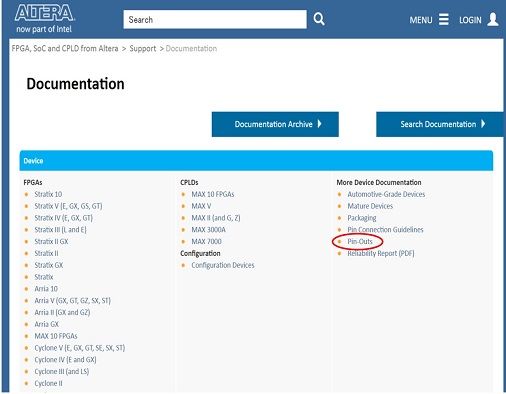Image resolution: width=506 pixels, height=394 pixels.
Task: Open the MAX 3000A link
Action: coord(208,230)
